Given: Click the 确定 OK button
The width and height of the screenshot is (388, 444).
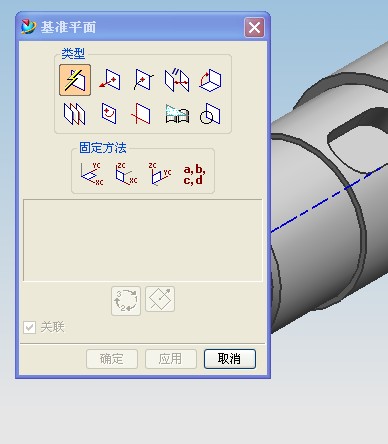Looking at the screenshot, I should click(x=112, y=359).
